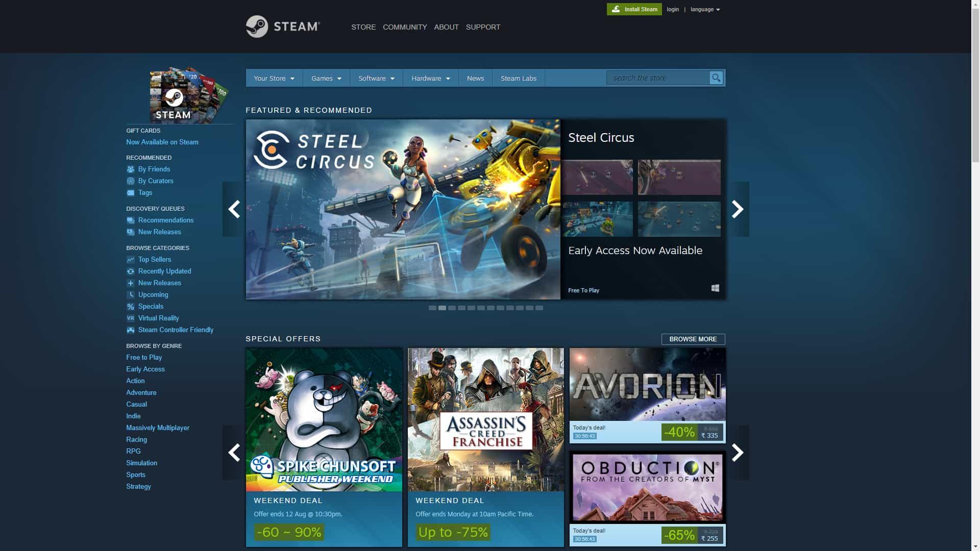Open Top Sellers category icon
The width and height of the screenshot is (980, 551).
tap(131, 260)
